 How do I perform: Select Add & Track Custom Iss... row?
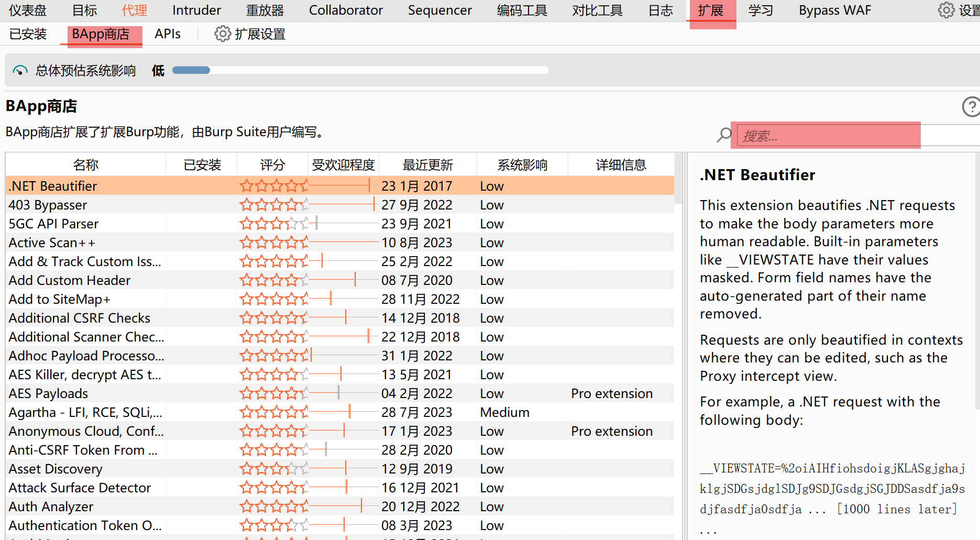339,261
